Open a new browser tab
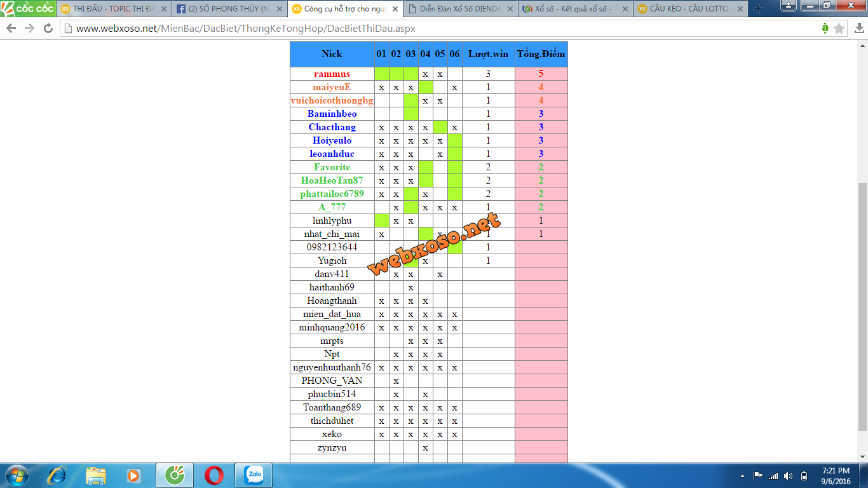 point(758,9)
